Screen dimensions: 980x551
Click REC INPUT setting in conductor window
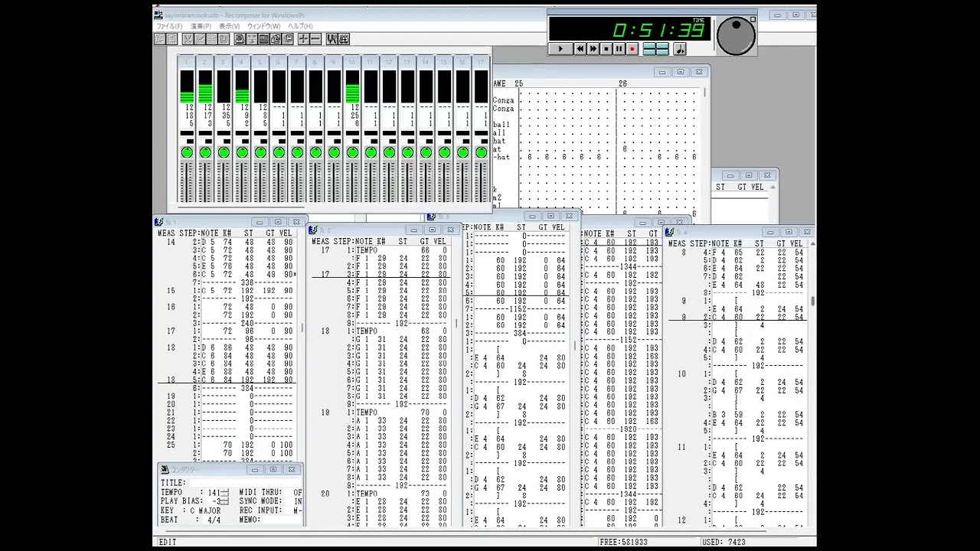(294, 510)
